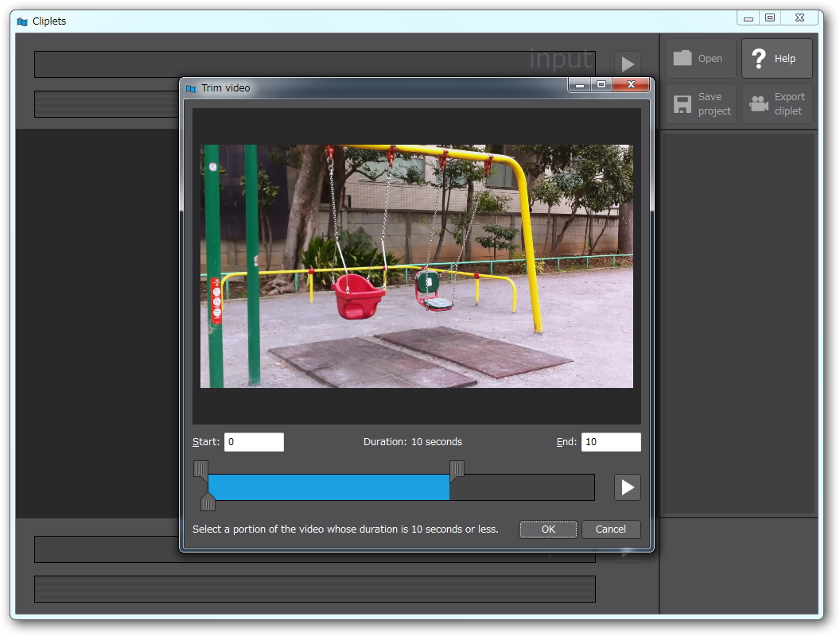Close the Trim video dialog
The height and width of the screenshot is (636, 840).
631,84
